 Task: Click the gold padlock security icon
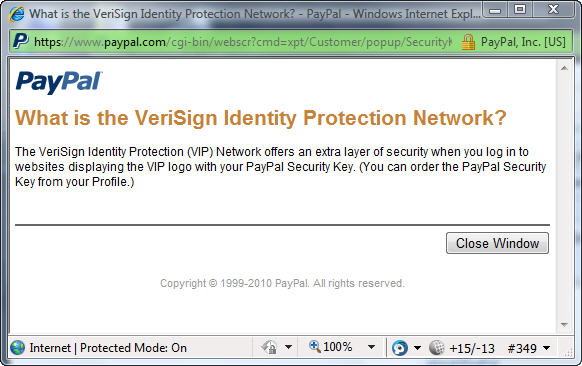(468, 42)
